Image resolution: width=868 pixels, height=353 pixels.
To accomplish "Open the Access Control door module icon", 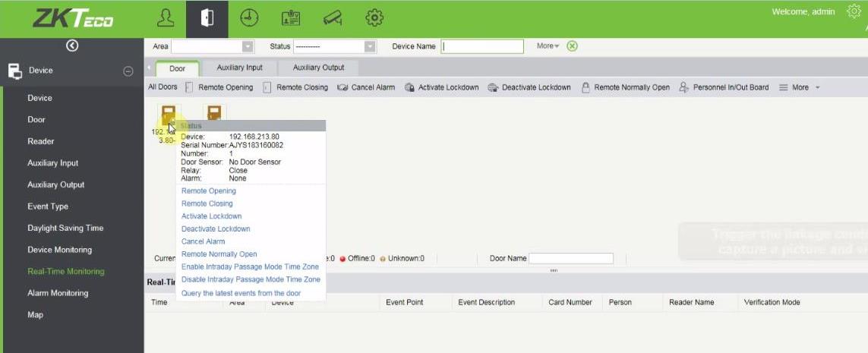I will tap(207, 19).
